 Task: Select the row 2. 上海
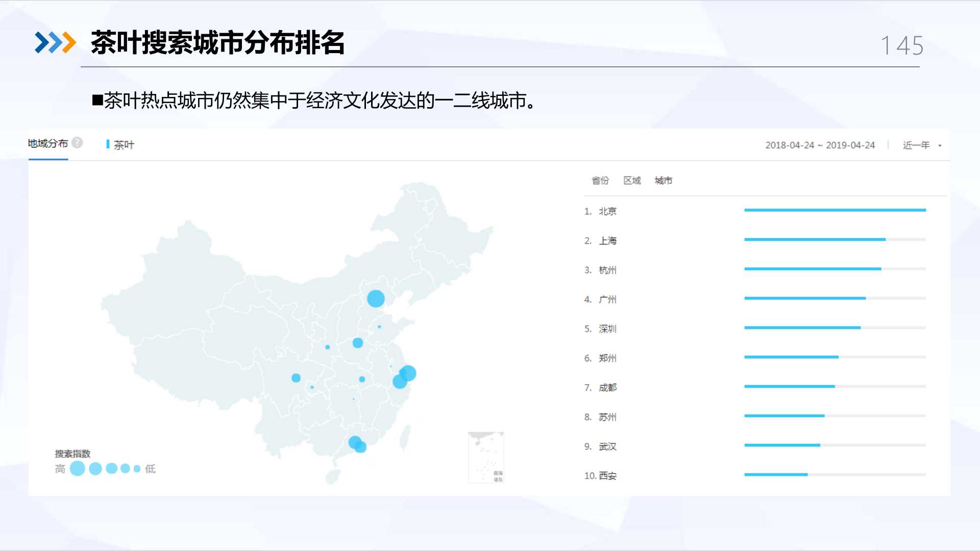(755, 240)
